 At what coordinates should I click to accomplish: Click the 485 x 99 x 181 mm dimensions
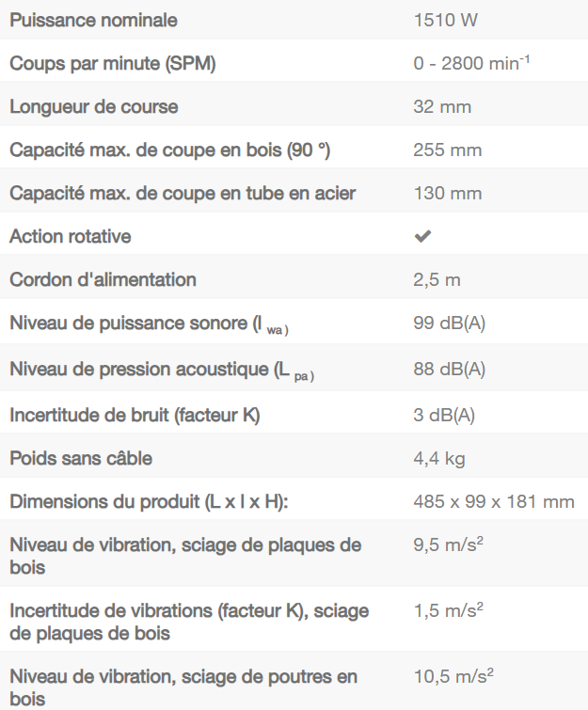pos(494,502)
